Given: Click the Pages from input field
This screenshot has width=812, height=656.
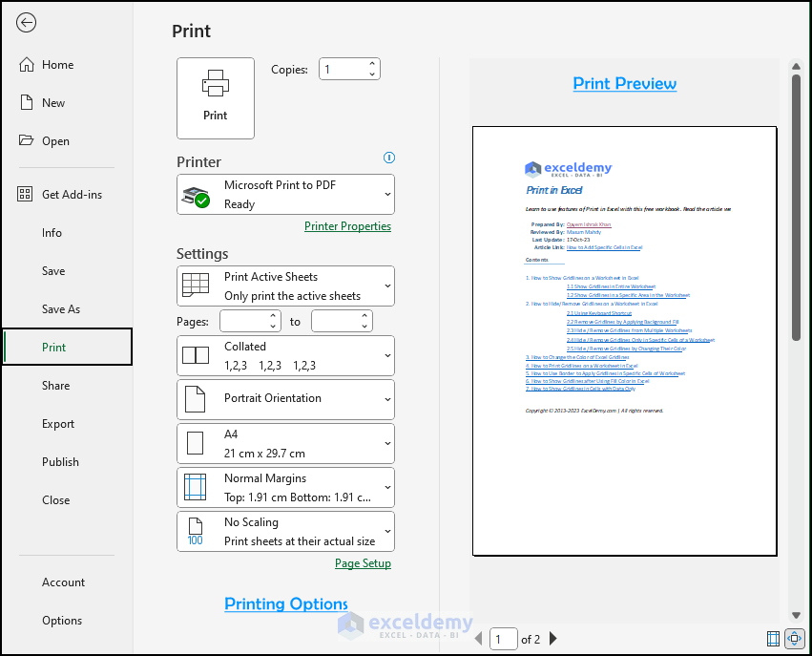Looking at the screenshot, I should click(250, 321).
